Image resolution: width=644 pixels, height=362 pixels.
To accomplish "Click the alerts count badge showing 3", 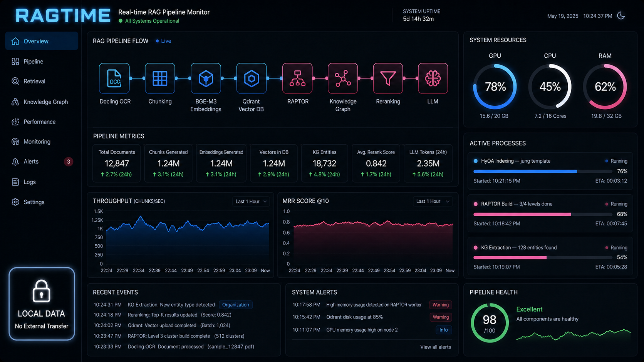I will [69, 162].
